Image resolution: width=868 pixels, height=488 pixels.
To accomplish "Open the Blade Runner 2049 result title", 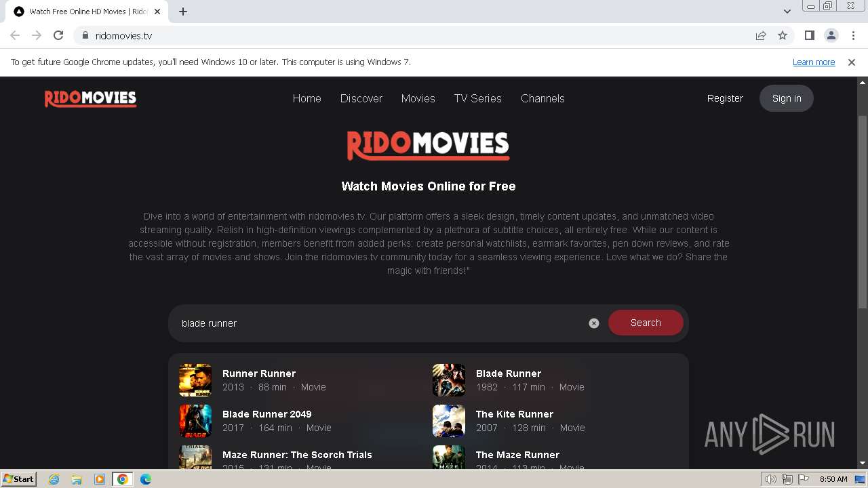I will [x=267, y=414].
